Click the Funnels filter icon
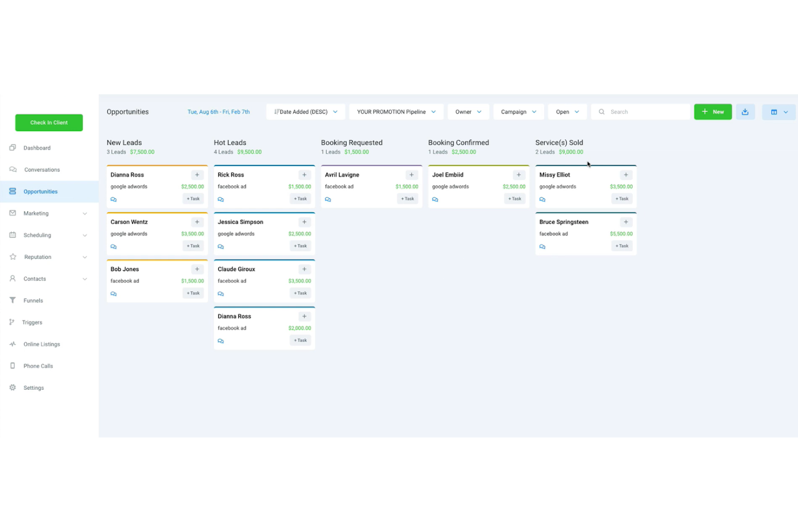This screenshot has width=798, height=532. (x=12, y=300)
